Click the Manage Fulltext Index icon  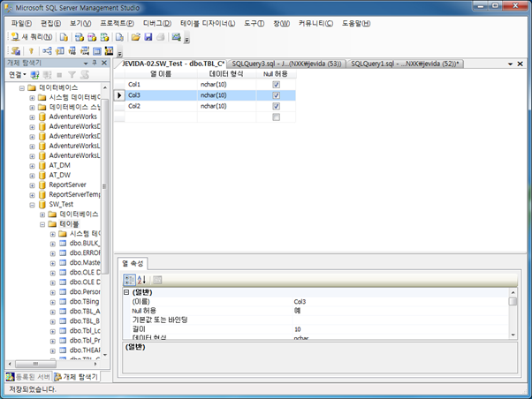[x=72, y=51]
